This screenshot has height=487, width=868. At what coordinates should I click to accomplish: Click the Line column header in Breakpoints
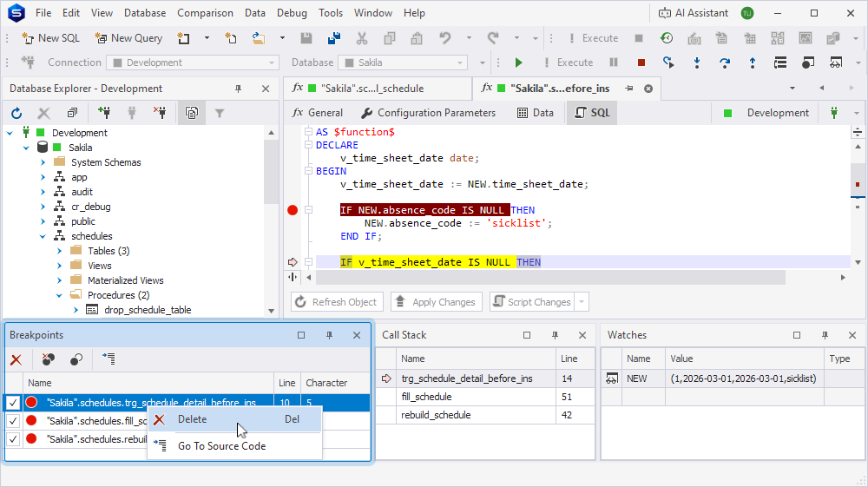[x=286, y=383]
